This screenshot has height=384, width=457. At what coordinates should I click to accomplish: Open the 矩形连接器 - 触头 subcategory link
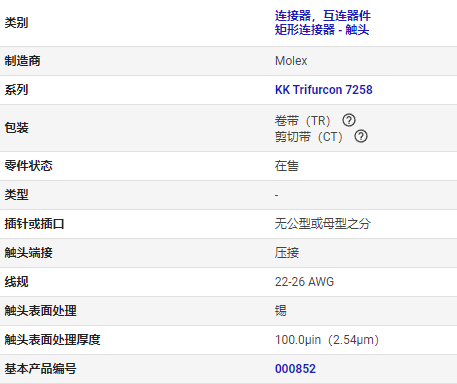pos(322,30)
